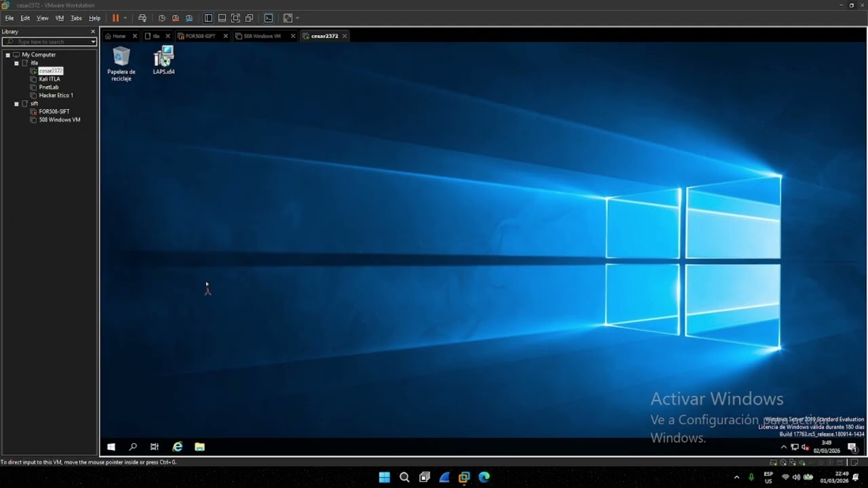Click the VMware CD/DVD status icon
Screen dimensions: 868x488
783,462
